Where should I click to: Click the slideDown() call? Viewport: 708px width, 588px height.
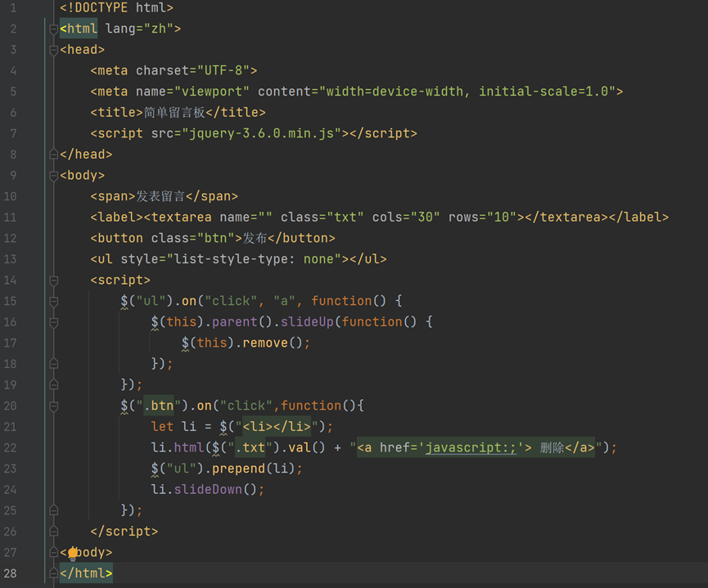pos(216,490)
